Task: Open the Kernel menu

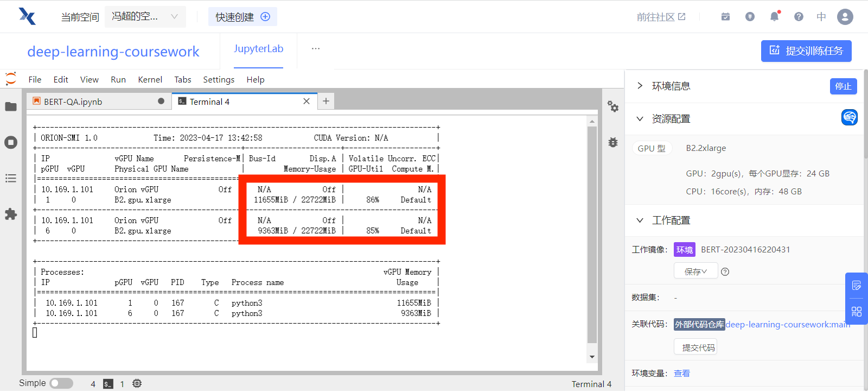Action: [x=150, y=80]
